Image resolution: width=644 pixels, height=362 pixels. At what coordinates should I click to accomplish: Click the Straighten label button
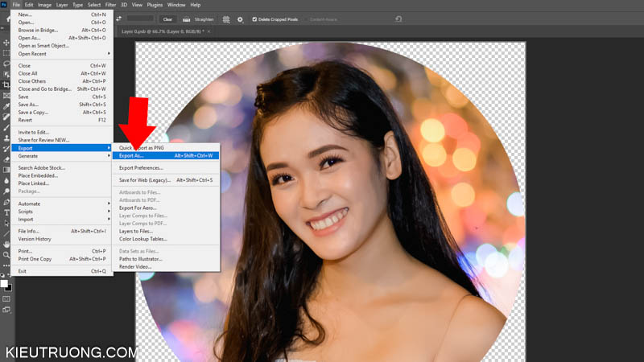point(204,19)
